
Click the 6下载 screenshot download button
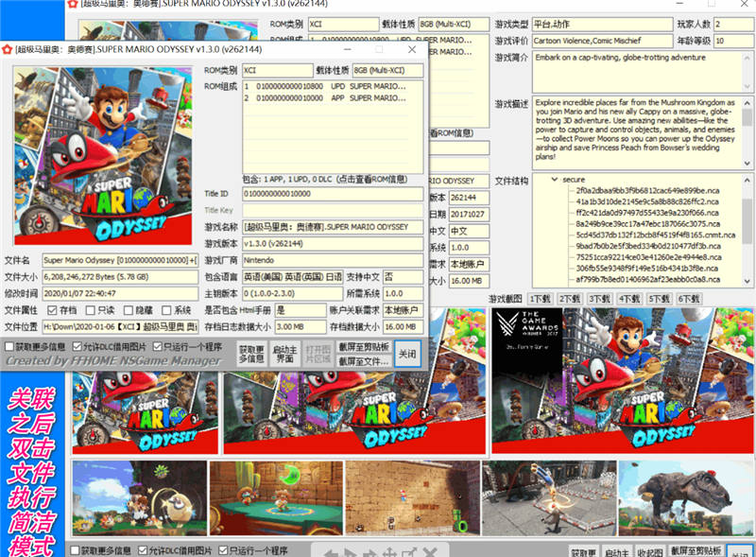pyautogui.click(x=689, y=299)
